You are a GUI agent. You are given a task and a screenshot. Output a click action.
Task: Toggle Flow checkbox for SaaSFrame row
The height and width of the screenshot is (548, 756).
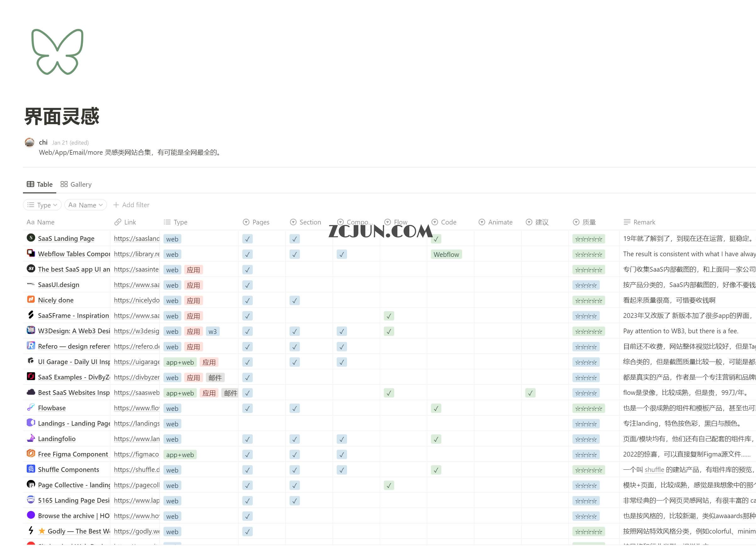[389, 316]
